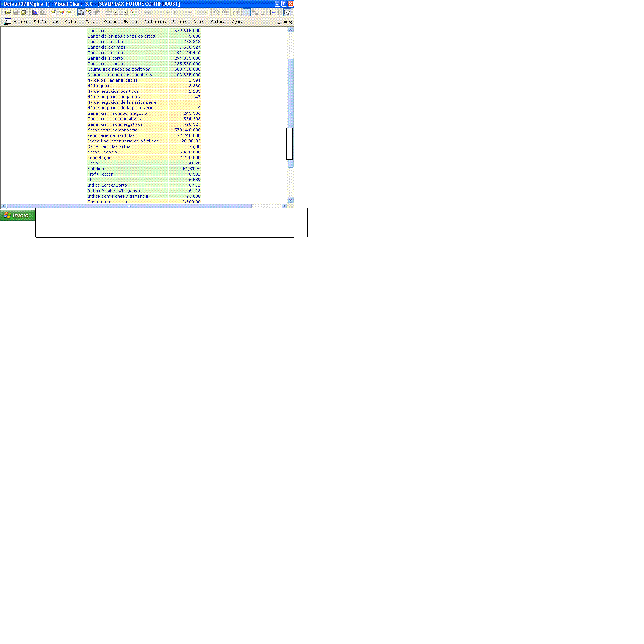Click the vertical scrollbar thumb
The height and width of the screenshot is (644, 644).
coord(290,112)
